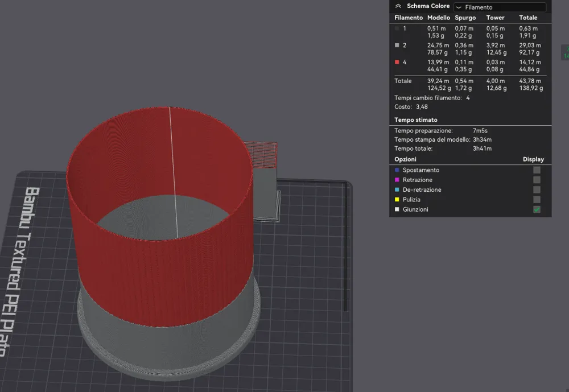Click the white Giunzioni legend icon
The image size is (569, 392).
[397, 209]
